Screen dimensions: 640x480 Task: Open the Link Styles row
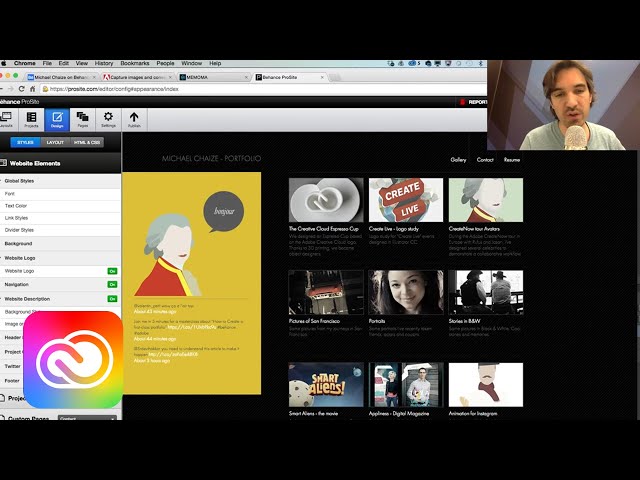[60, 218]
